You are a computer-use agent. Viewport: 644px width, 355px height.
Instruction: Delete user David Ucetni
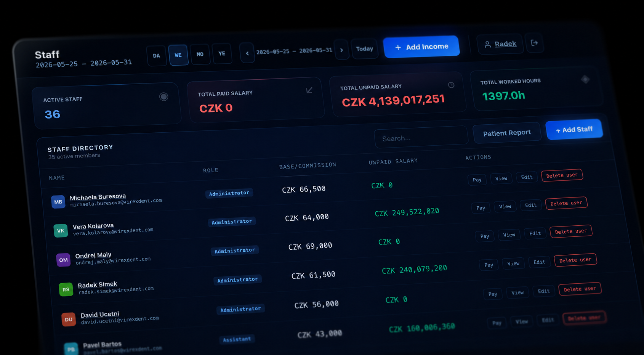[x=580, y=289]
